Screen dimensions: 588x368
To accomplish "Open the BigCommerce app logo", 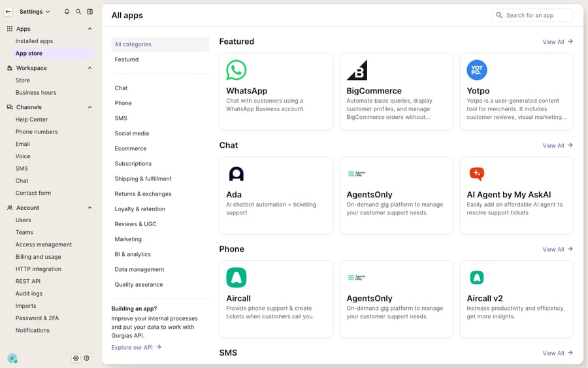I will tap(357, 70).
